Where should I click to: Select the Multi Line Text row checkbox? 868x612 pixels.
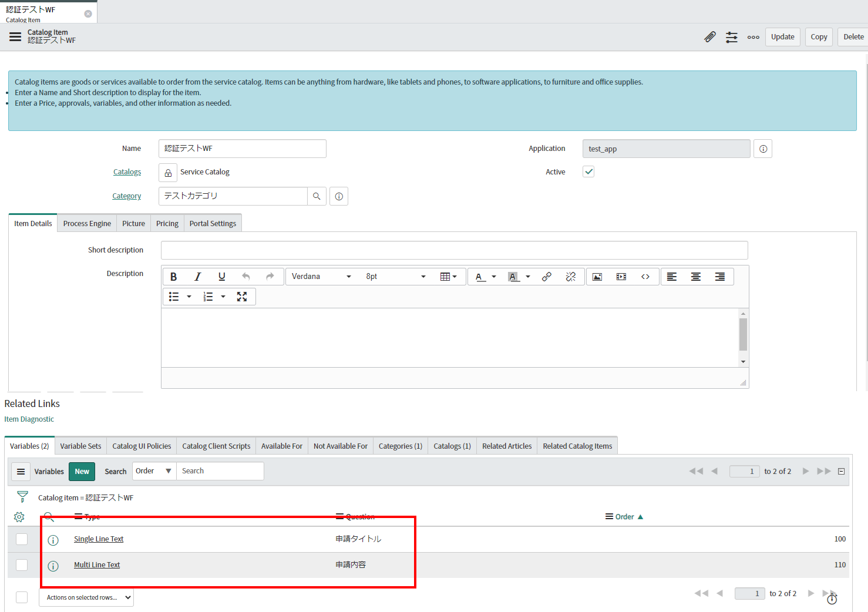point(22,565)
